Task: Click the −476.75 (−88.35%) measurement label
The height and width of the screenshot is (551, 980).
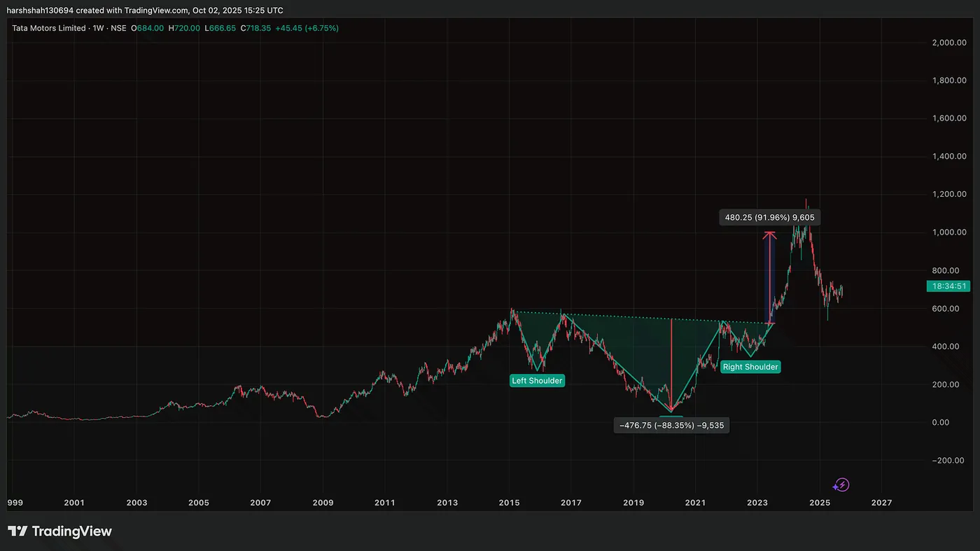Action: [671, 425]
